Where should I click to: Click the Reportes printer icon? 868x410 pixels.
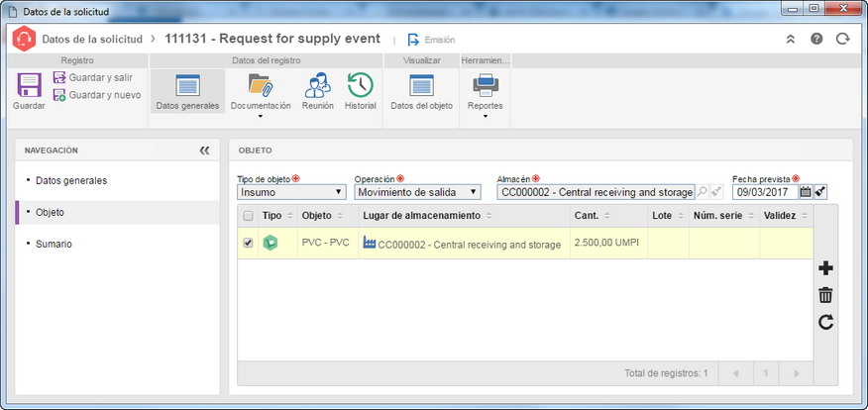486,85
